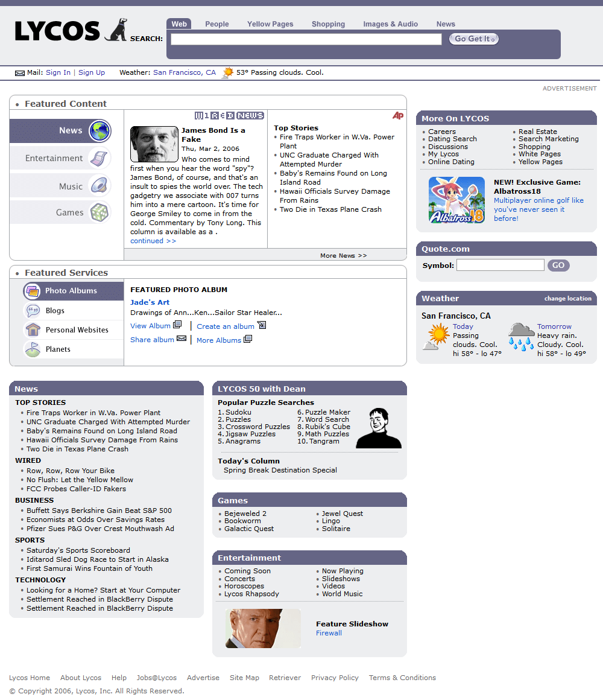Select the Music featured content tab
Viewport: 603px width, 700px height.
(x=60, y=186)
